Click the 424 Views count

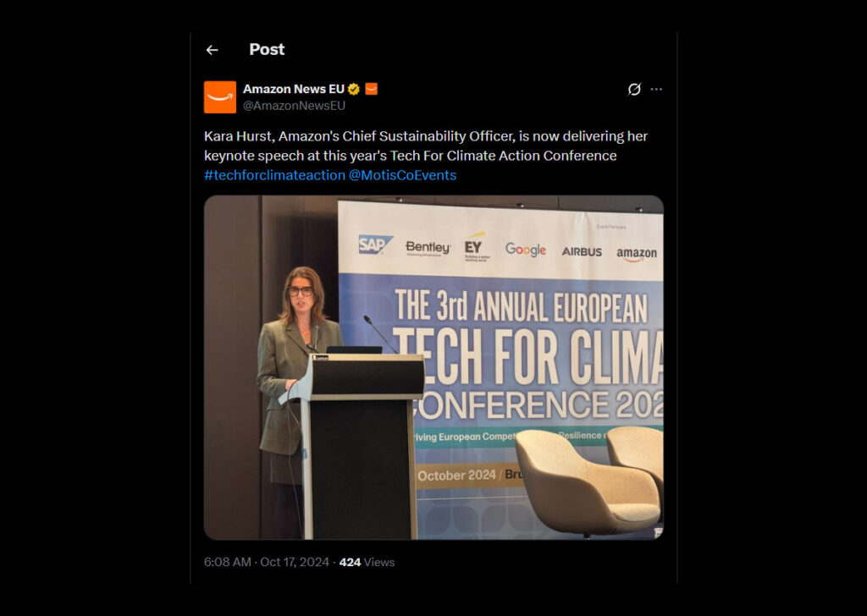click(x=367, y=563)
